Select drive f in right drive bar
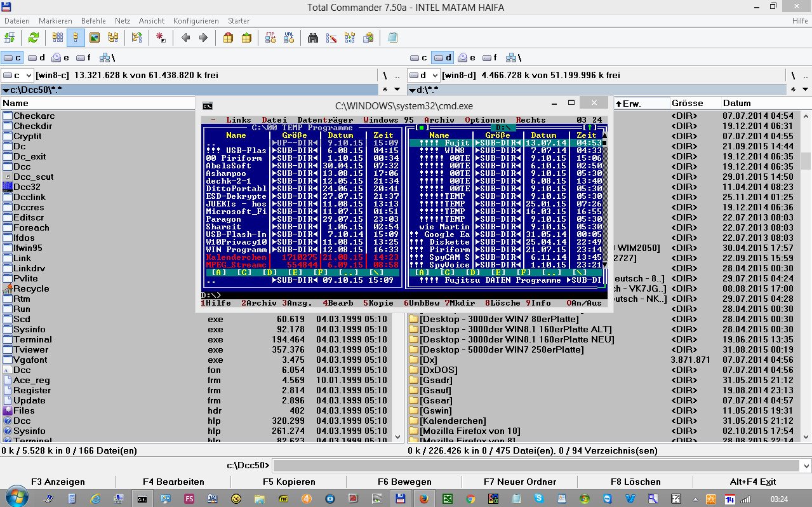The width and height of the screenshot is (812, 507). tap(489, 58)
